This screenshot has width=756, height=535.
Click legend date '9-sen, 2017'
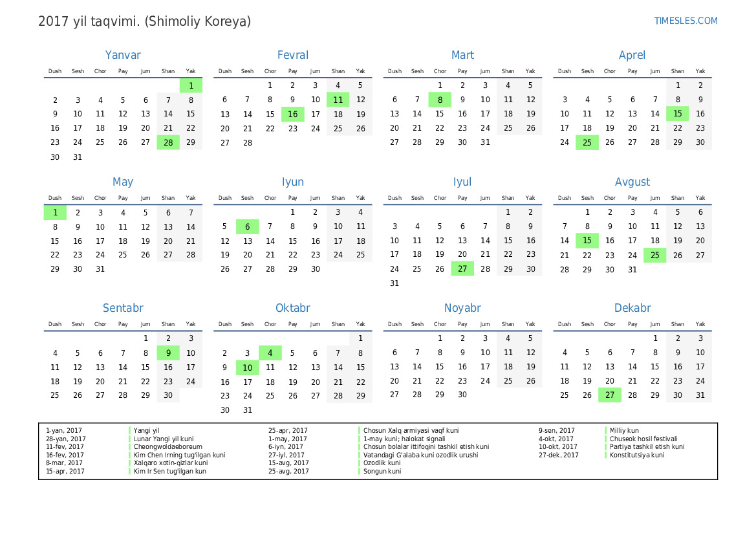pos(556,430)
